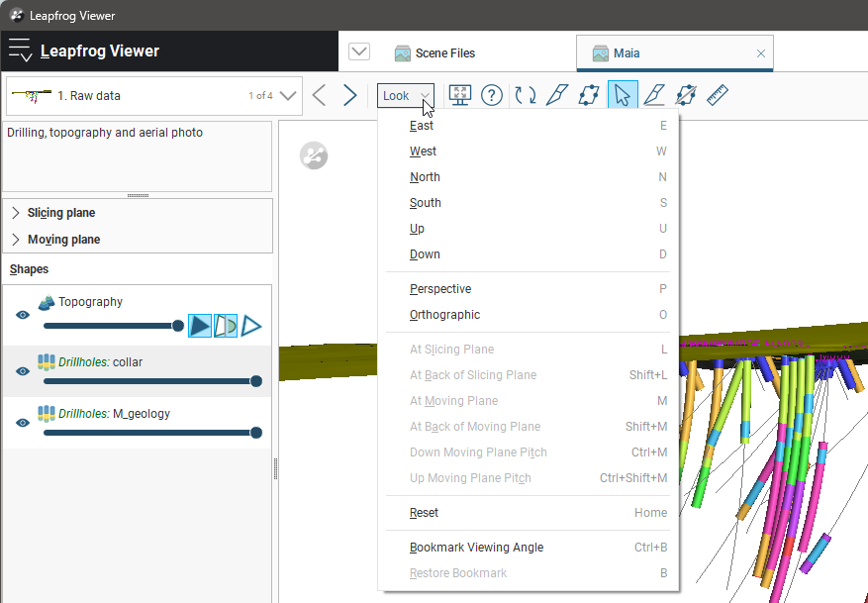Open the scene list dropdown '1. Raw data'
The height and width of the screenshot is (603, 868).
click(153, 96)
